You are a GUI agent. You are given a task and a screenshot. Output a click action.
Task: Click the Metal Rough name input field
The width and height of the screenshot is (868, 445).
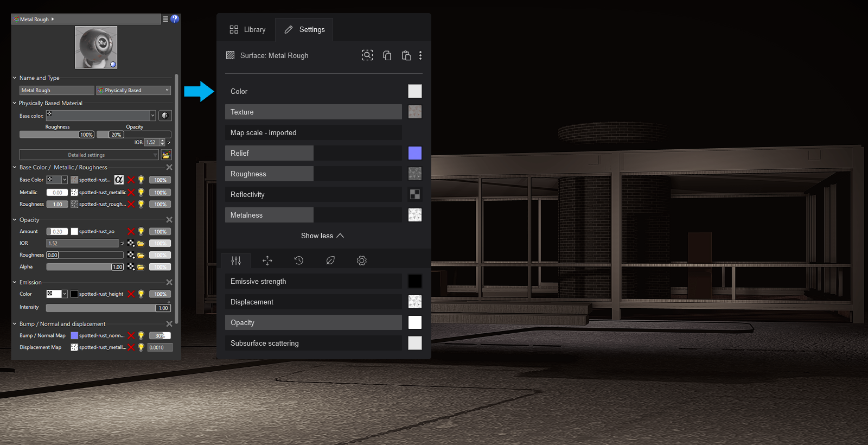57,91
